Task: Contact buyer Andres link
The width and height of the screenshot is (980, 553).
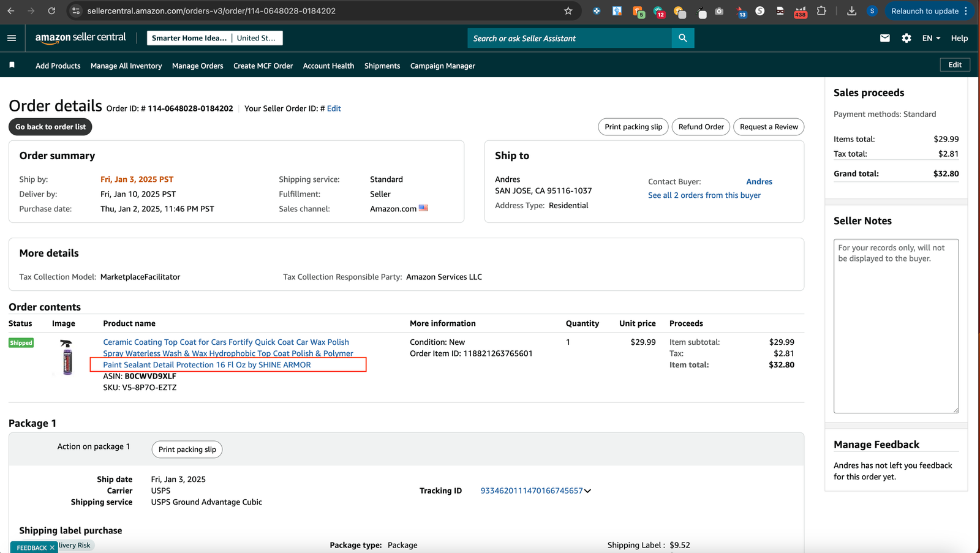Action: (x=759, y=181)
